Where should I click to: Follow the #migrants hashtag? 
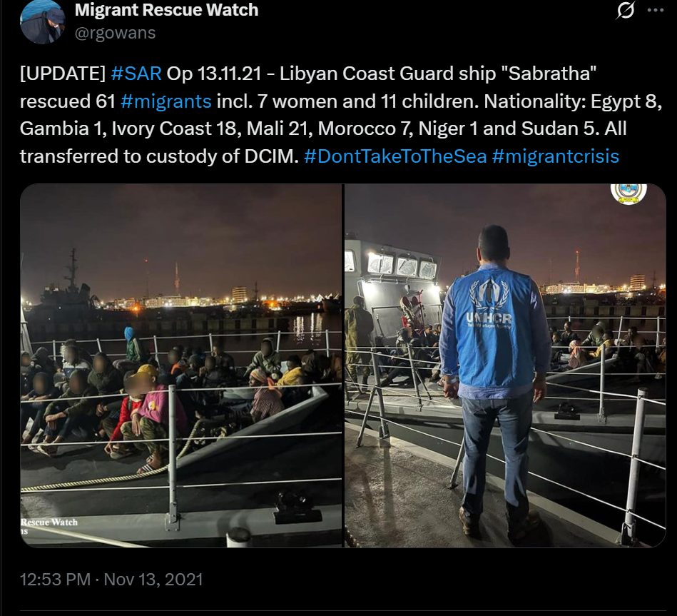point(166,101)
